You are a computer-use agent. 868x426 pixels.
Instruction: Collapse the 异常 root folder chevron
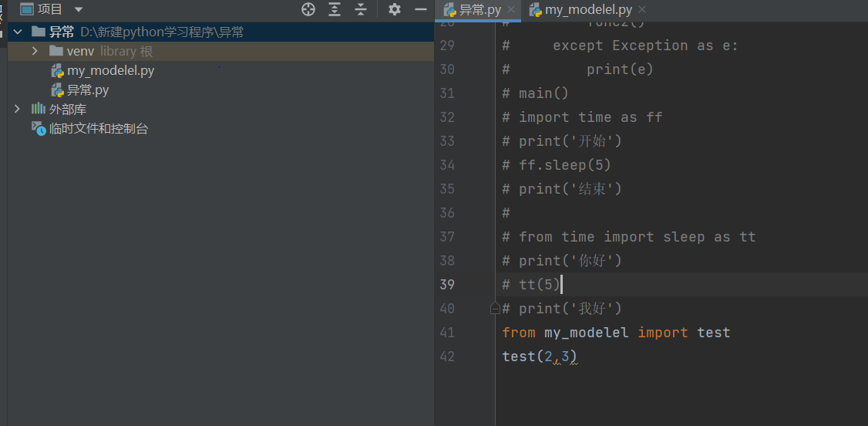pos(18,32)
